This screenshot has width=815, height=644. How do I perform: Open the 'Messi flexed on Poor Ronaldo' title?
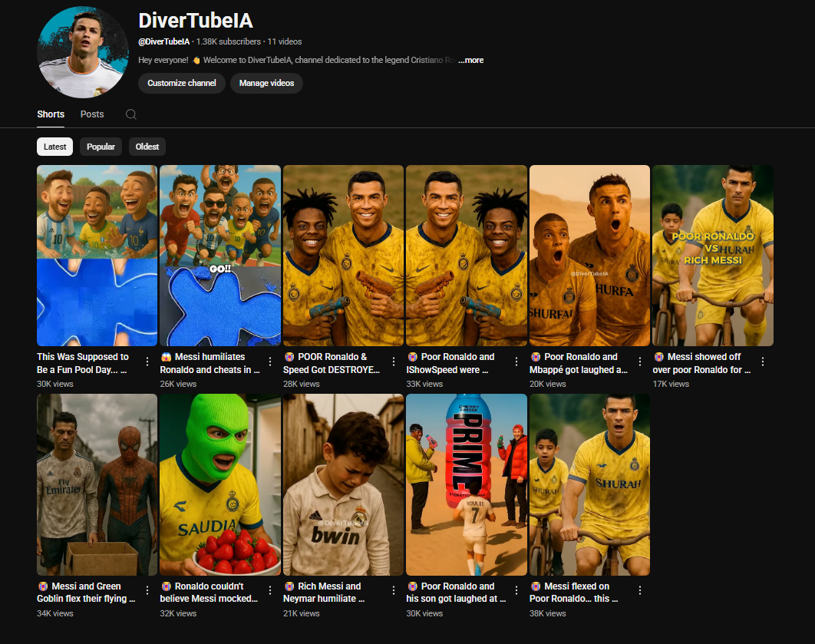574,593
